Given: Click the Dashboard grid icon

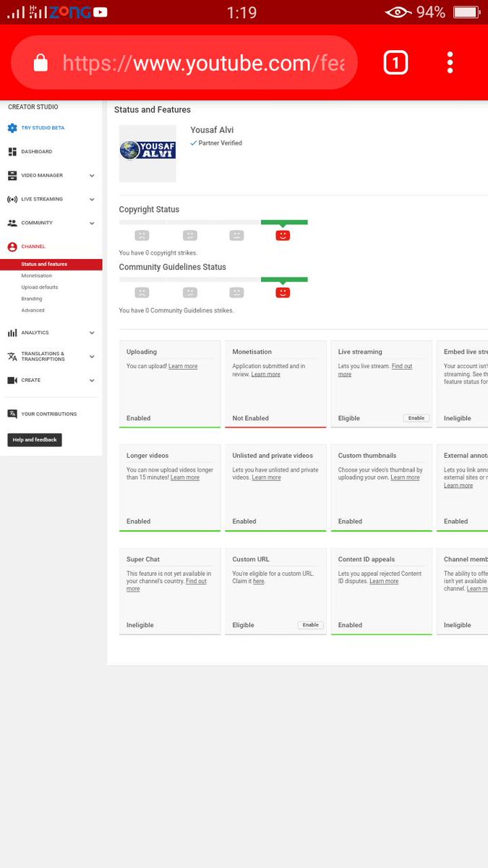Looking at the screenshot, I should tap(12, 152).
